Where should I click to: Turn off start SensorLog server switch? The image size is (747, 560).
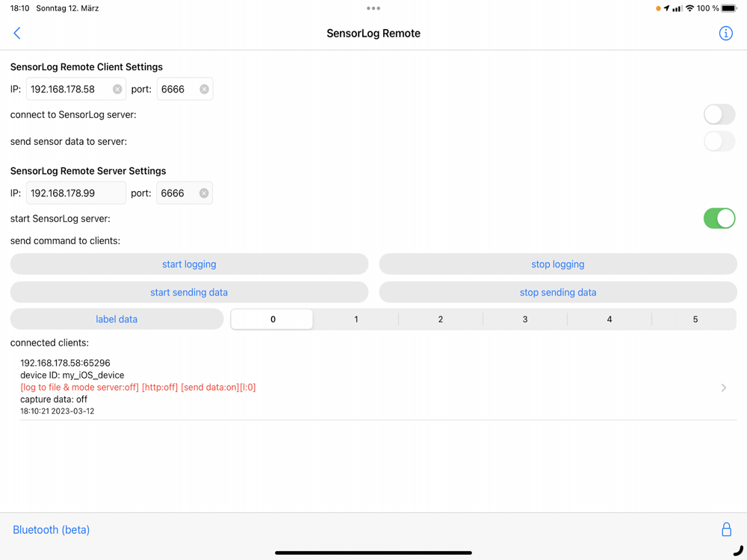pos(719,219)
